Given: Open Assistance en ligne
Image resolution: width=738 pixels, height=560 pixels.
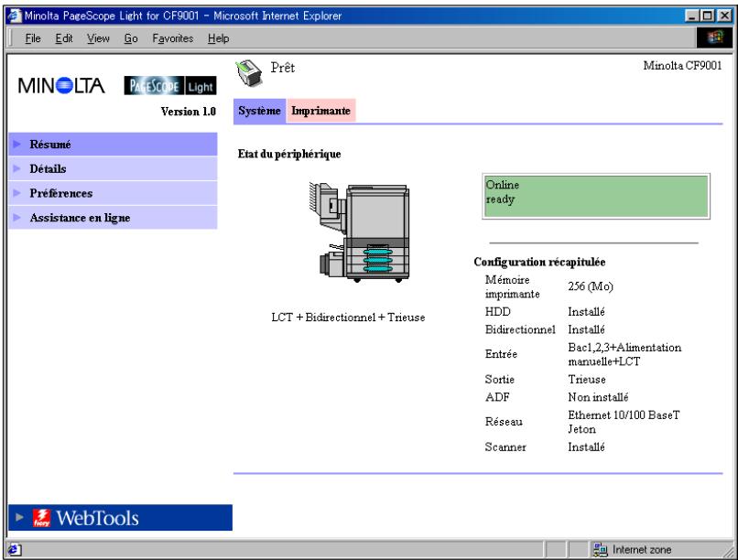Looking at the screenshot, I should [x=113, y=218].
